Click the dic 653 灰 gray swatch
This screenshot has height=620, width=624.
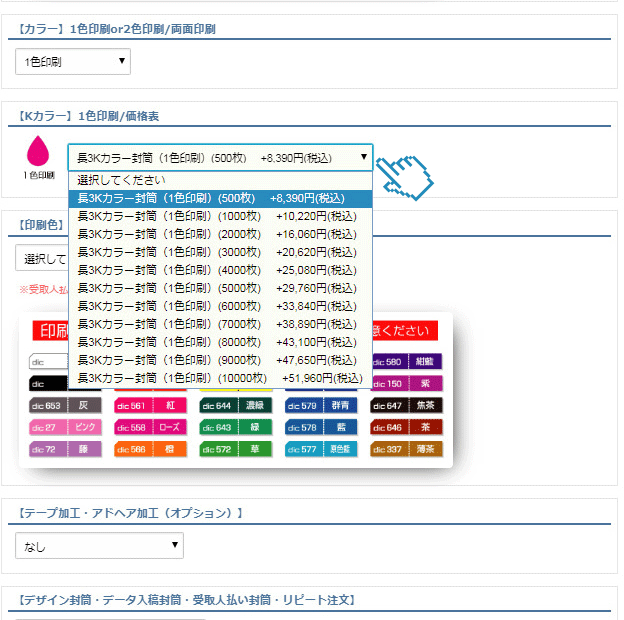coord(65,406)
